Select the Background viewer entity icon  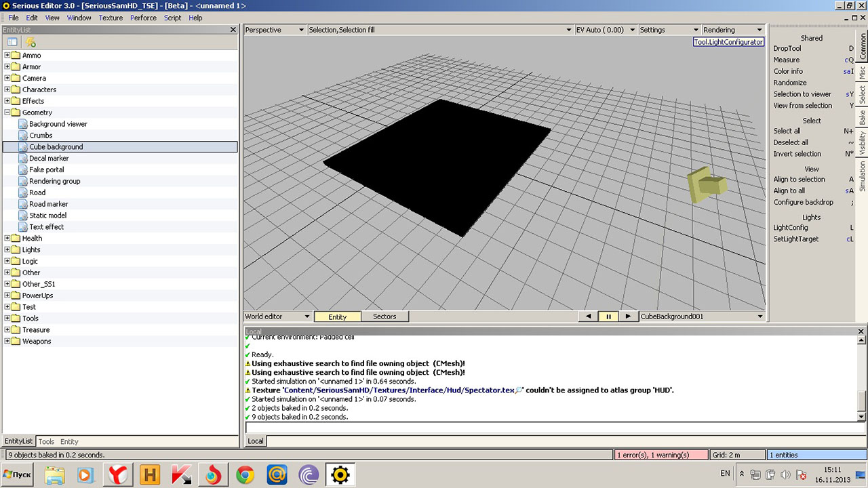click(23, 124)
